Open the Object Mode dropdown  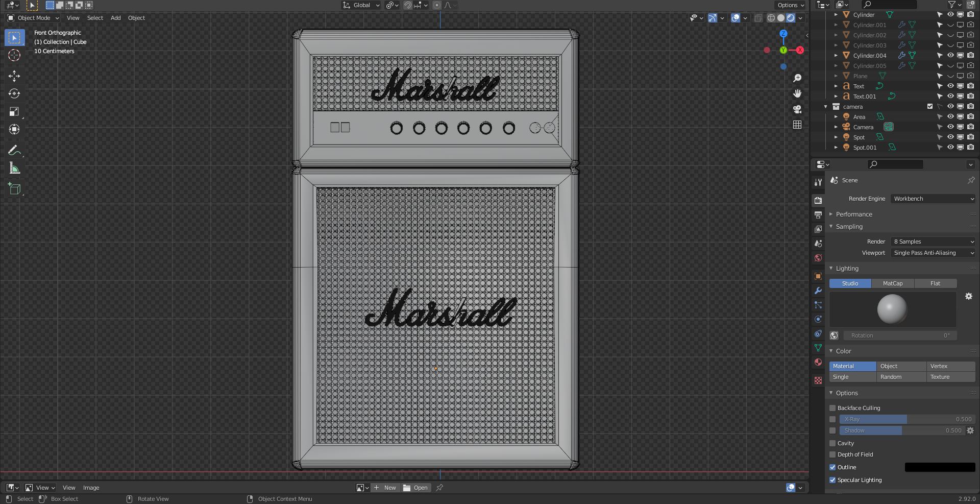[x=34, y=18]
